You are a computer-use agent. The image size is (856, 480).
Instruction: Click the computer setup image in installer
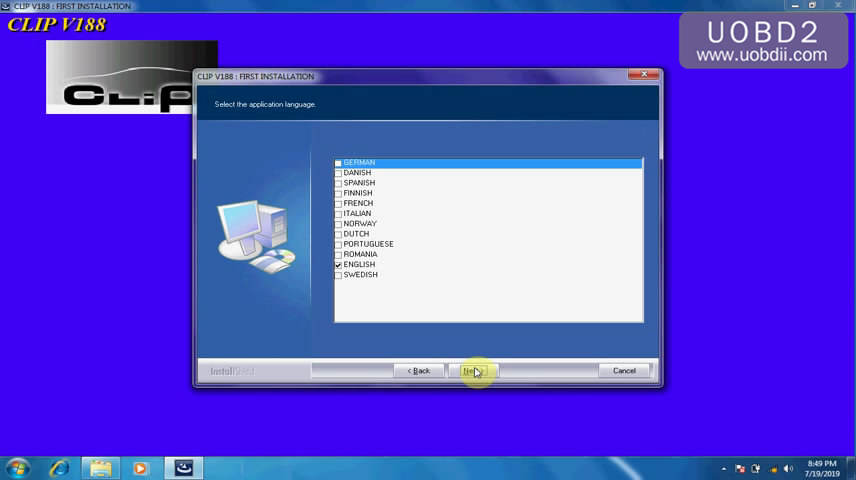click(256, 236)
